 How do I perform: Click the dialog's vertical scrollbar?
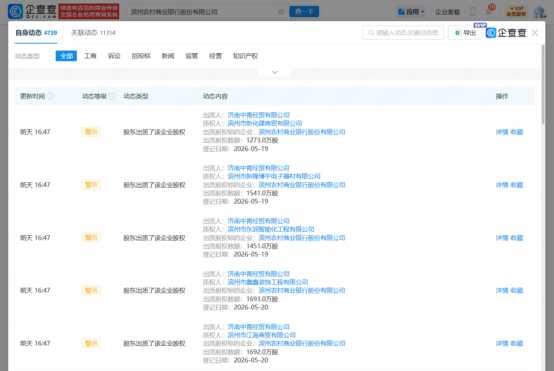point(543,84)
